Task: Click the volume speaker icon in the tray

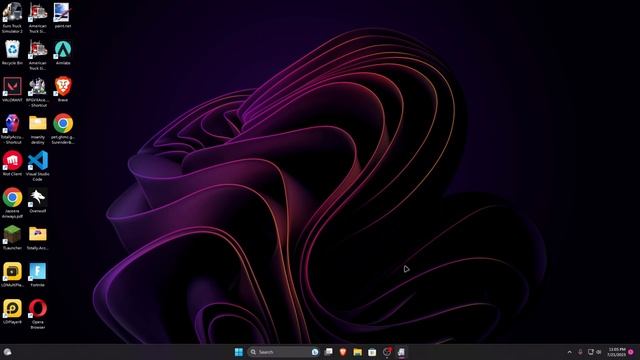Action: point(599,352)
